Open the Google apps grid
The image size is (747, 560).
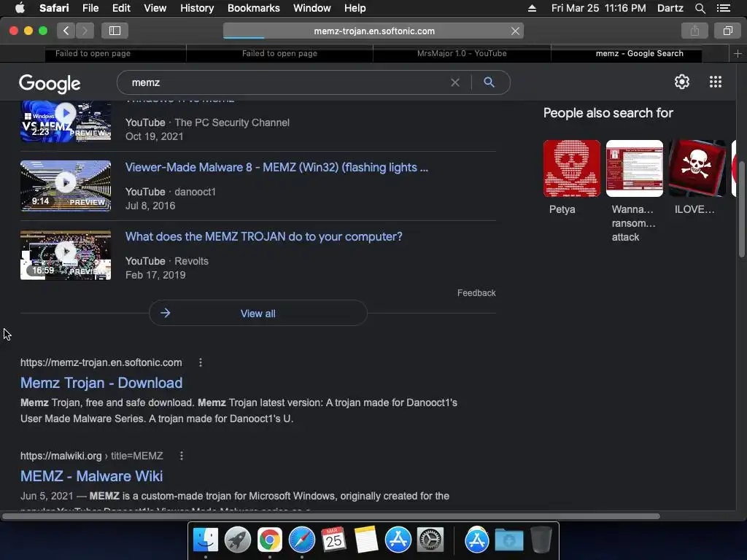point(715,82)
